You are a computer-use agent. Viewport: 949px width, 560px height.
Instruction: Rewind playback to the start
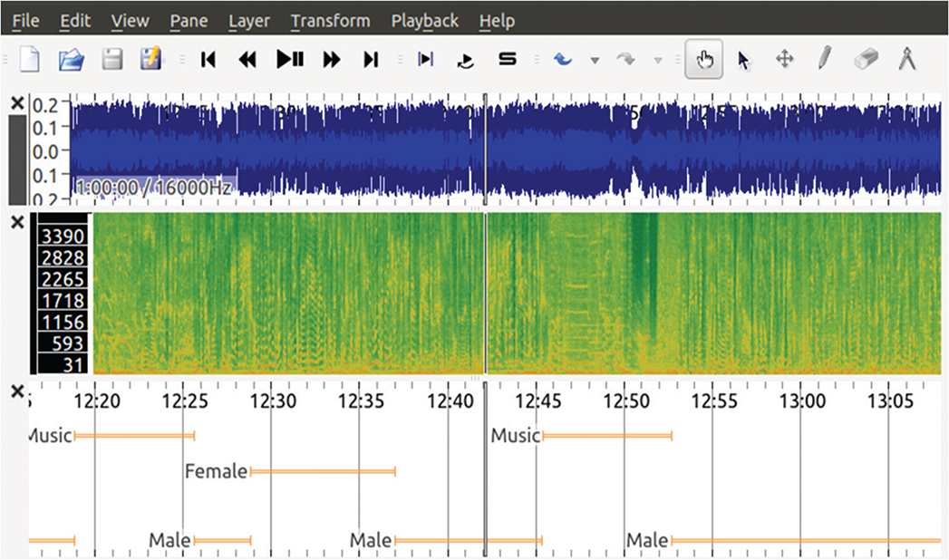click(208, 59)
